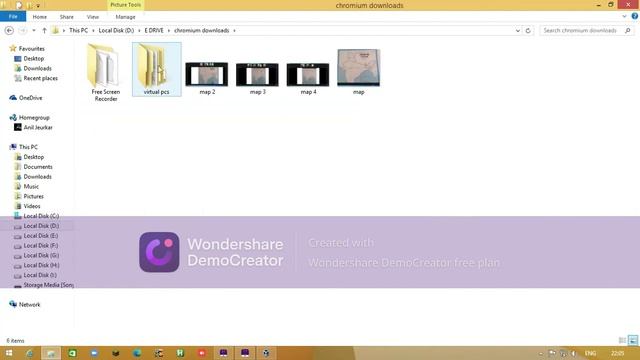Click E DRIVE breadcrumb in address bar

click(x=154, y=31)
